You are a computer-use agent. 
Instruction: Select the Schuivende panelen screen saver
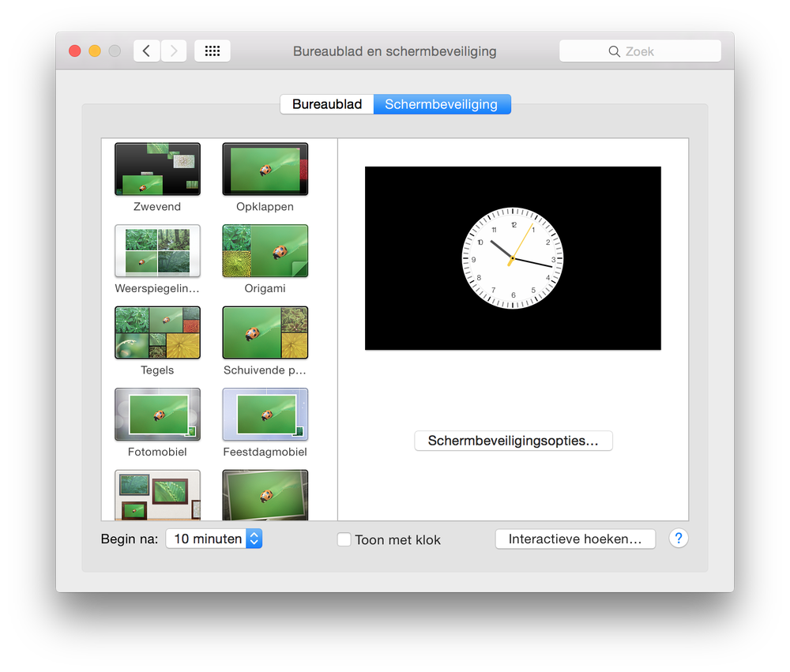click(x=265, y=332)
